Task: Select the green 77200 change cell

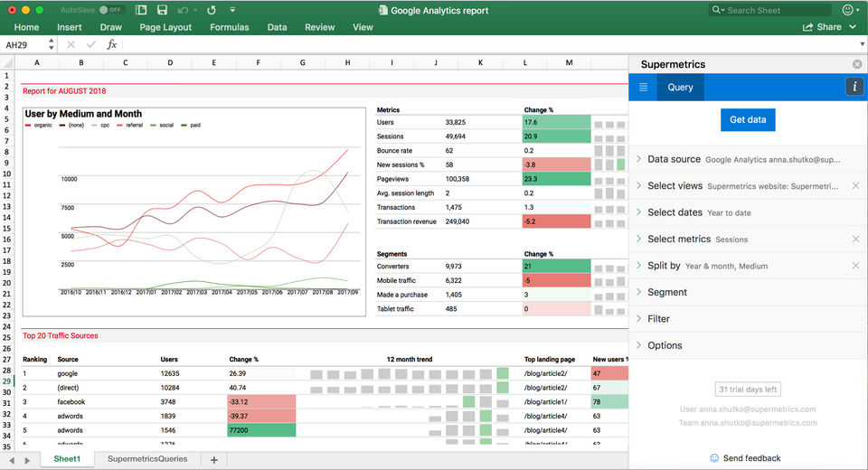Action: click(x=261, y=430)
